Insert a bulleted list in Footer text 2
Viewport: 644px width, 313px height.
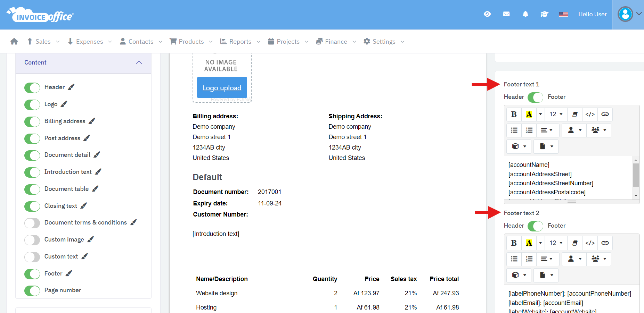[514, 259]
